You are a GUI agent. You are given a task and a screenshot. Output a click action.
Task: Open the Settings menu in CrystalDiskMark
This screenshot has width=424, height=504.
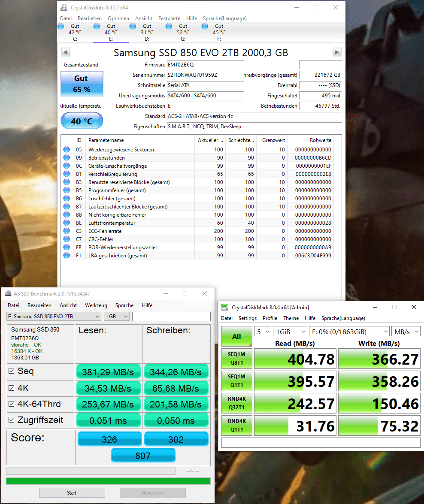[247, 318]
